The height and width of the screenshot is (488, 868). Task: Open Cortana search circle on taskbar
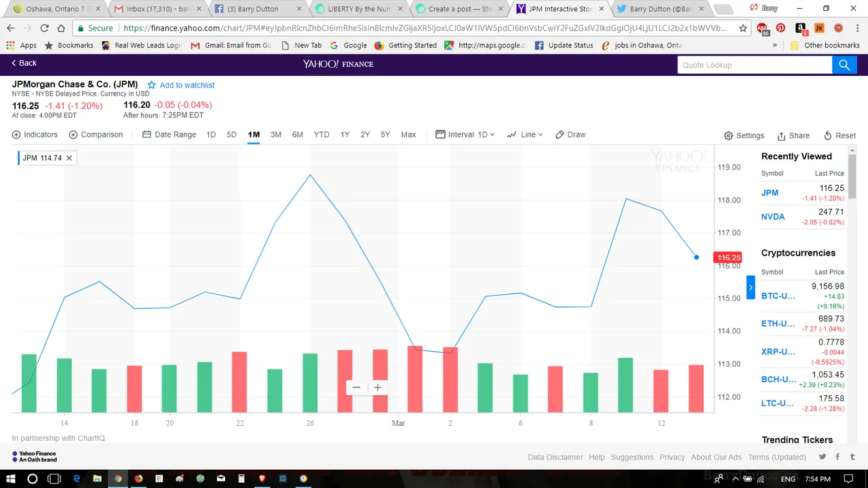pyautogui.click(x=32, y=479)
